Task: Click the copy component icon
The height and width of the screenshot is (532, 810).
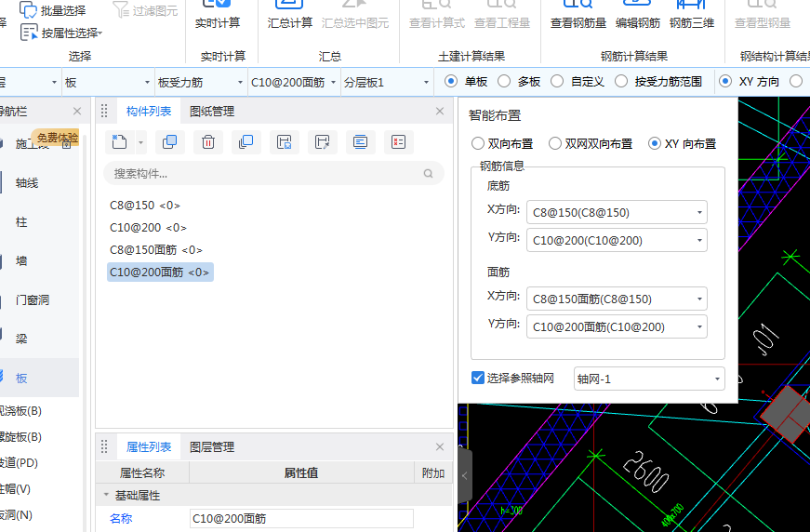Action: click(170, 142)
